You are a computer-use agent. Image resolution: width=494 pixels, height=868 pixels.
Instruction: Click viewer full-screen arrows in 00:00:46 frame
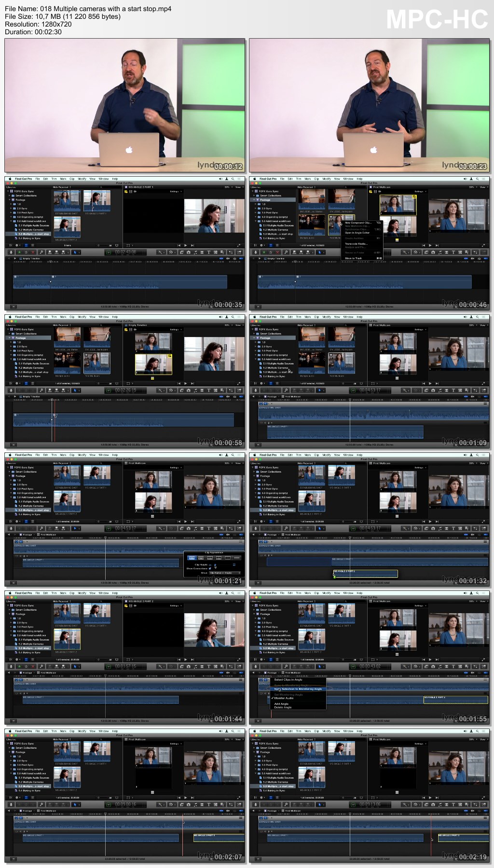(483, 245)
